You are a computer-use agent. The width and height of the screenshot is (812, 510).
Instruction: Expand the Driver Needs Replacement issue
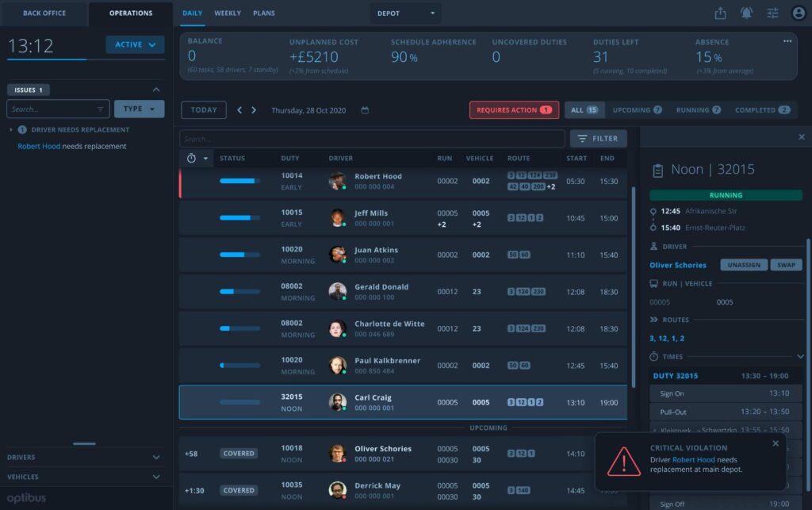(x=11, y=129)
